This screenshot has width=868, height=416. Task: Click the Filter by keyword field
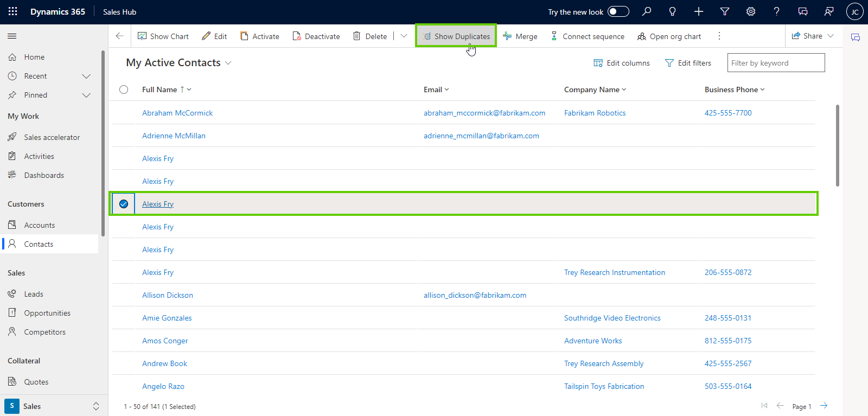(x=775, y=63)
